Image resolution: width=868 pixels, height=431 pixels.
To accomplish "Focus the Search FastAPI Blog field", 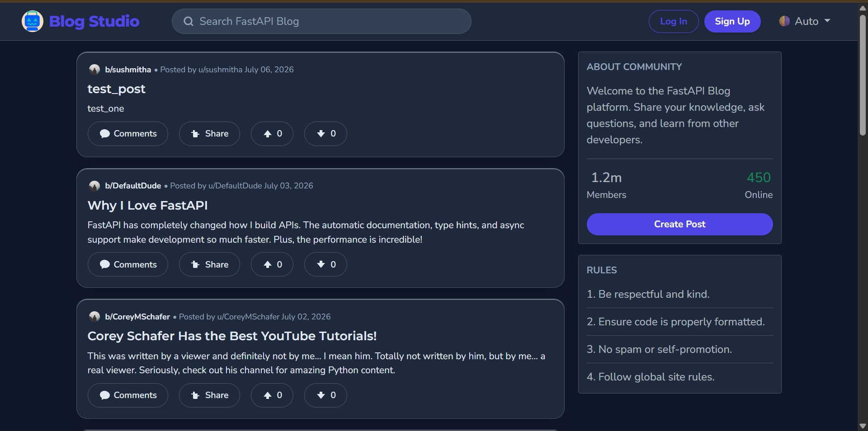I will [321, 21].
